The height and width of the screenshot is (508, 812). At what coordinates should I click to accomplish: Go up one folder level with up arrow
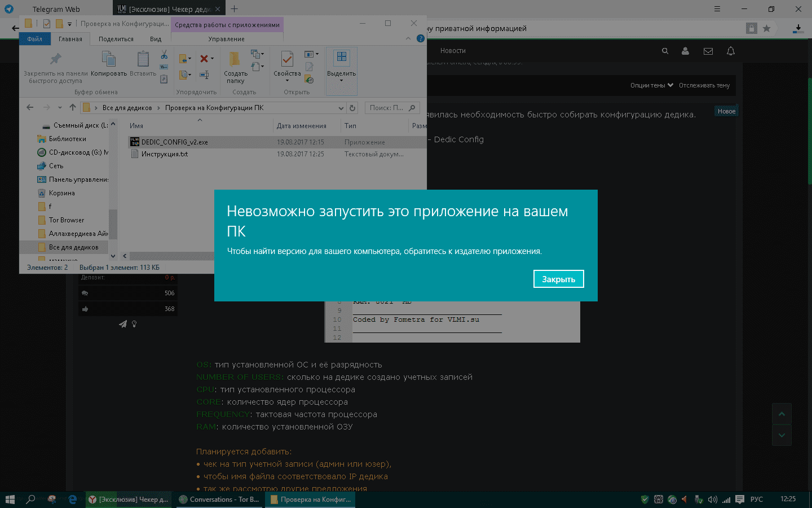coord(72,108)
